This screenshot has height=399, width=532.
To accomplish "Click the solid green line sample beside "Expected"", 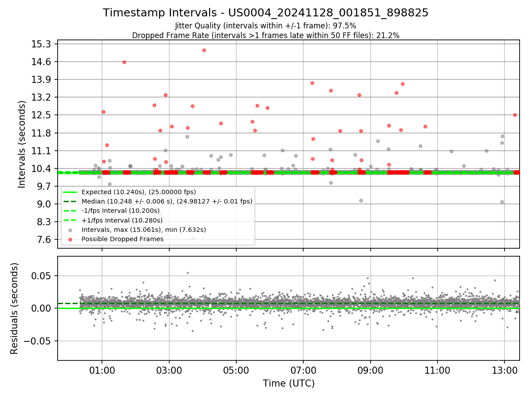I will pyautogui.click(x=70, y=192).
